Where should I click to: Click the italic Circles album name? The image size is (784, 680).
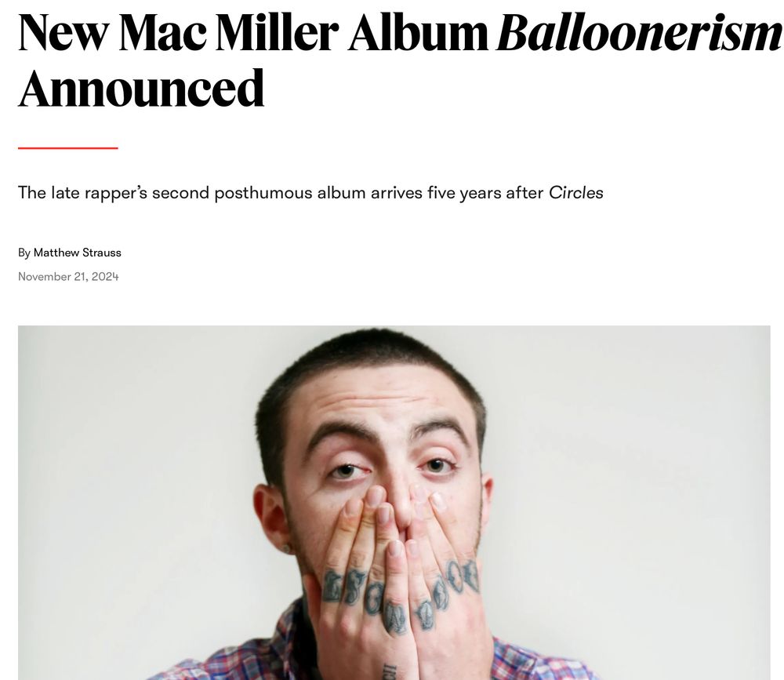tap(576, 193)
